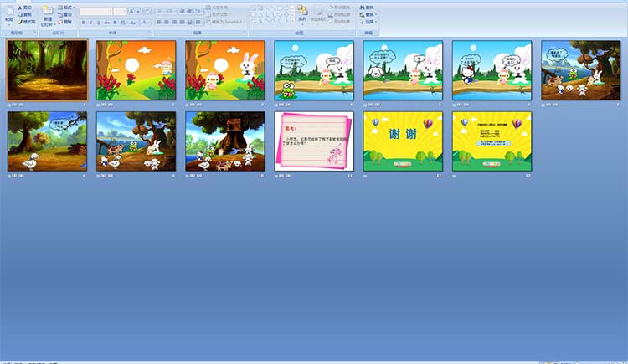This screenshot has width=628, height=364.
Task: Click the Cut scissors icon
Action: pyautogui.click(x=20, y=8)
